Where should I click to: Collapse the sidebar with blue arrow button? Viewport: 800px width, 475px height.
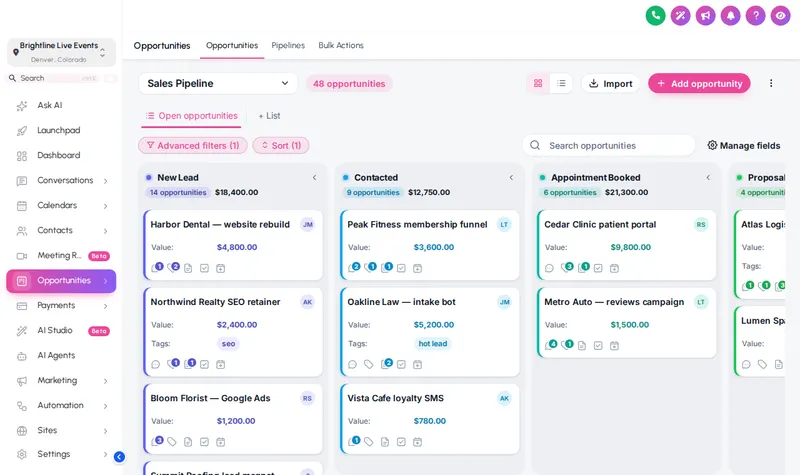(x=119, y=457)
